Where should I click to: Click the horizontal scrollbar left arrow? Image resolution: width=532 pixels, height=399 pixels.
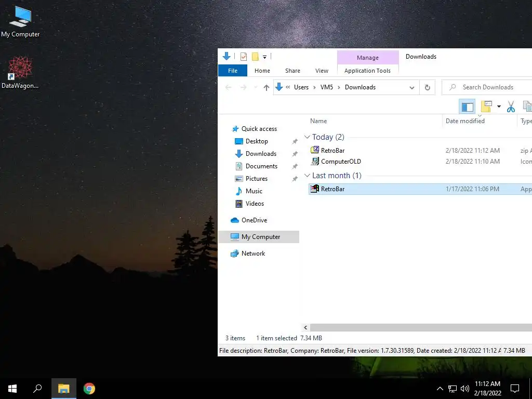pyautogui.click(x=305, y=327)
